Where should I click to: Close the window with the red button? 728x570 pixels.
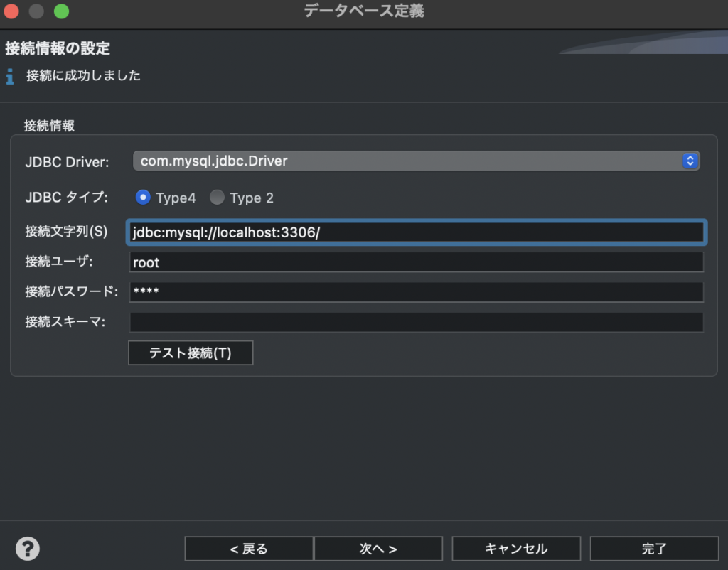click(11, 11)
